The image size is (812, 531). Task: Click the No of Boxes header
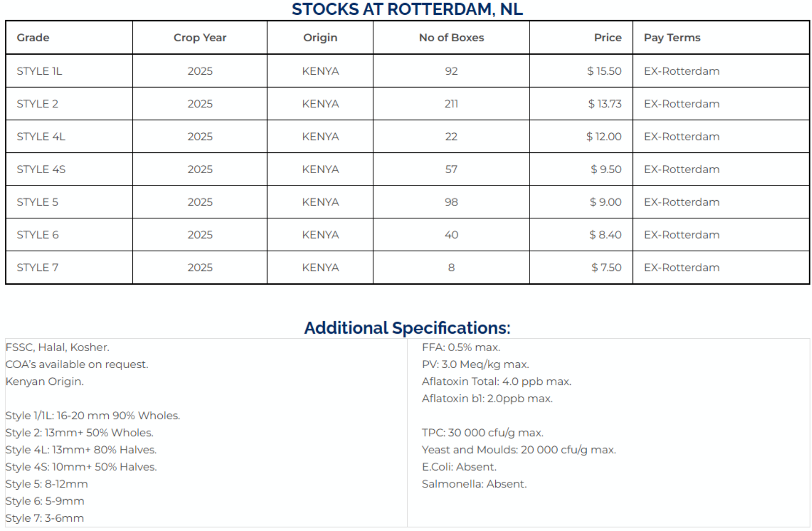[x=451, y=37]
